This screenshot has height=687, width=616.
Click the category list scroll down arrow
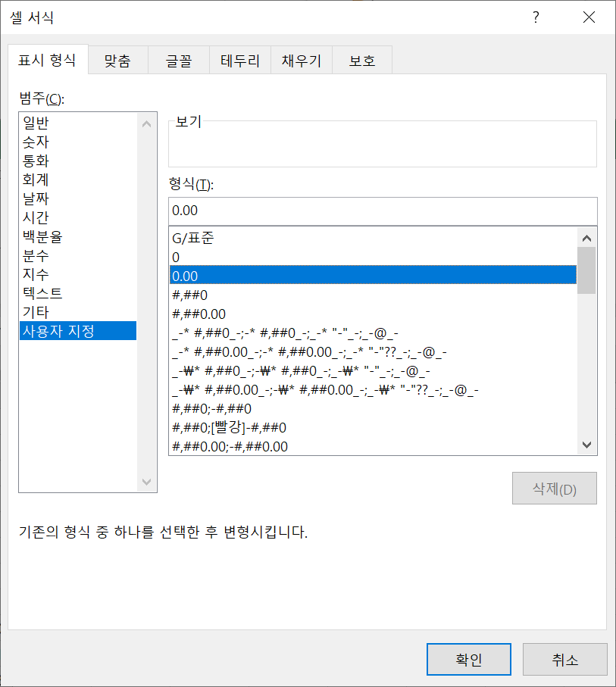[x=147, y=482]
